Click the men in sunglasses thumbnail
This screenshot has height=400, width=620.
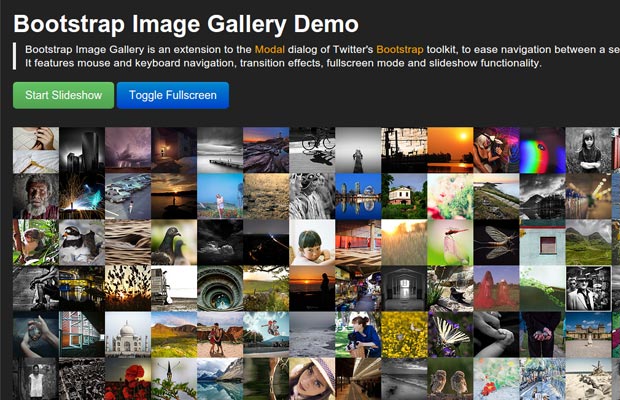pyautogui.click(x=589, y=289)
